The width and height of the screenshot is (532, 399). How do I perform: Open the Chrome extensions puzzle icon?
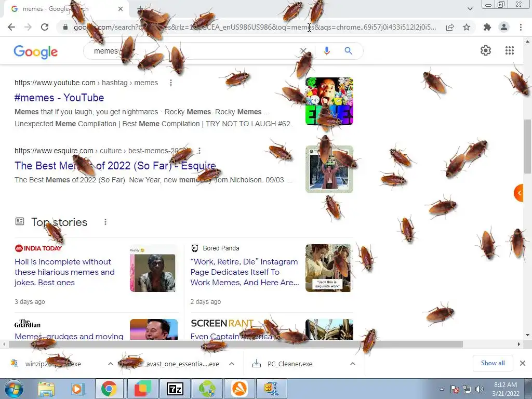click(x=487, y=27)
